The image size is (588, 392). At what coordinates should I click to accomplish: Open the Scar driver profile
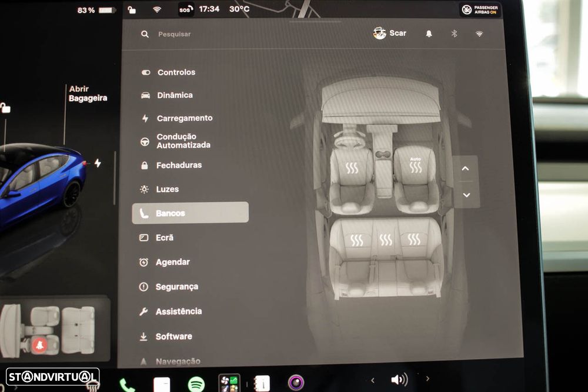[390, 33]
